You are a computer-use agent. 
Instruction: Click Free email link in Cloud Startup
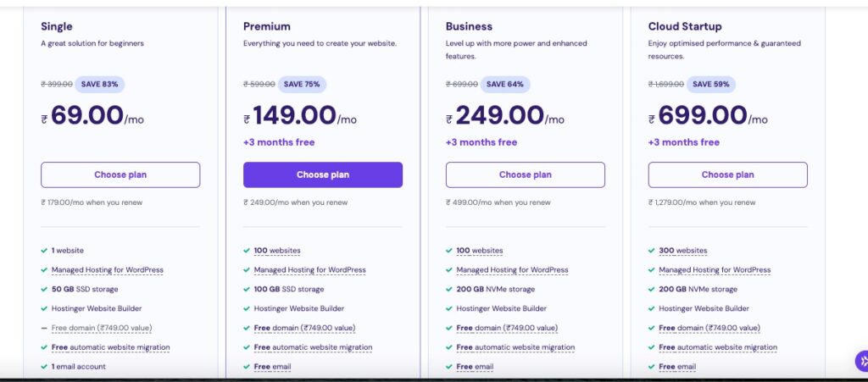[677, 367]
